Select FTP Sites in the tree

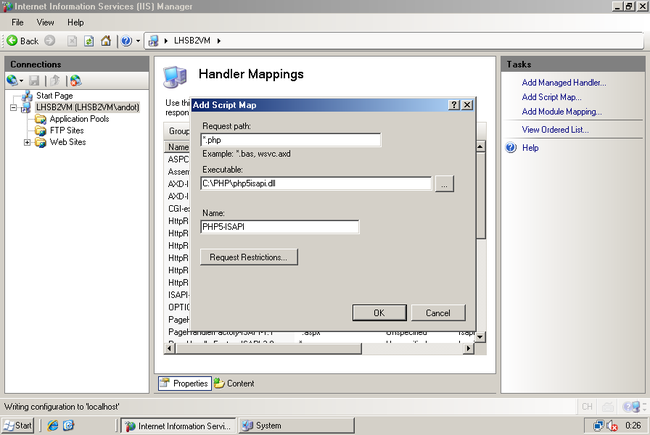[67, 130]
